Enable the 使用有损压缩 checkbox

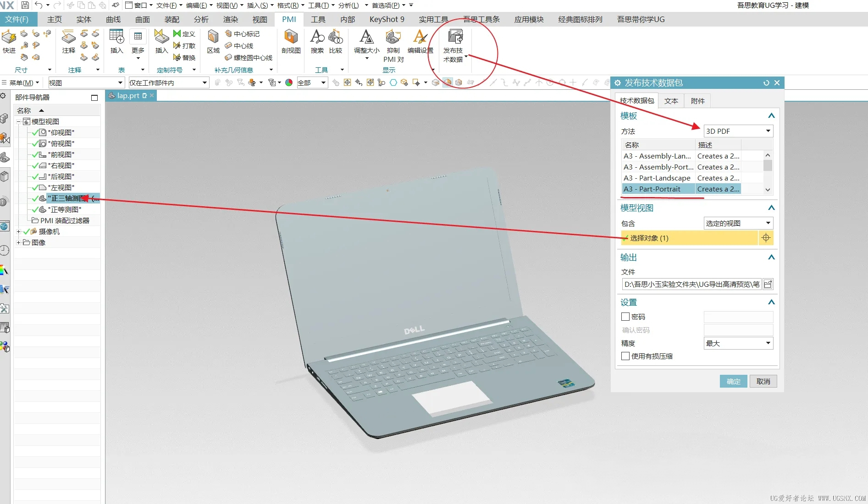coord(625,356)
